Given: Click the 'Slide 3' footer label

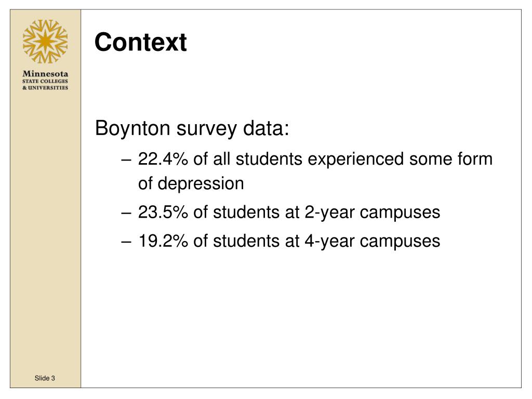Looking at the screenshot, I should (45, 378).
